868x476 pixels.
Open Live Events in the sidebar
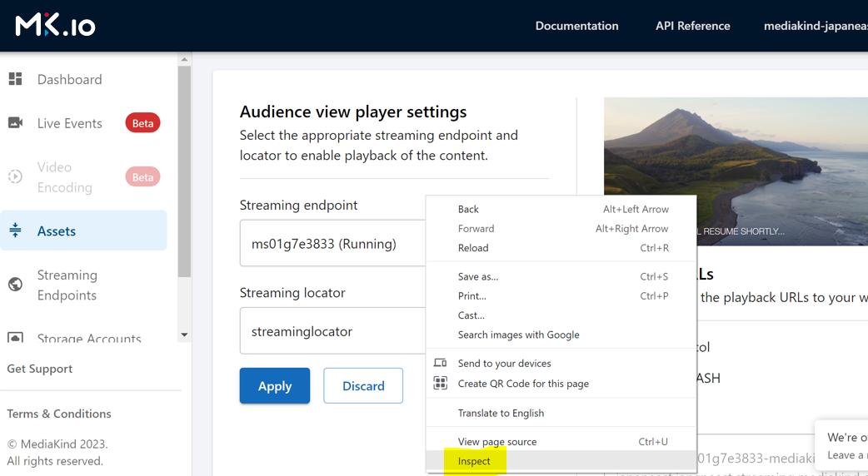tap(70, 123)
